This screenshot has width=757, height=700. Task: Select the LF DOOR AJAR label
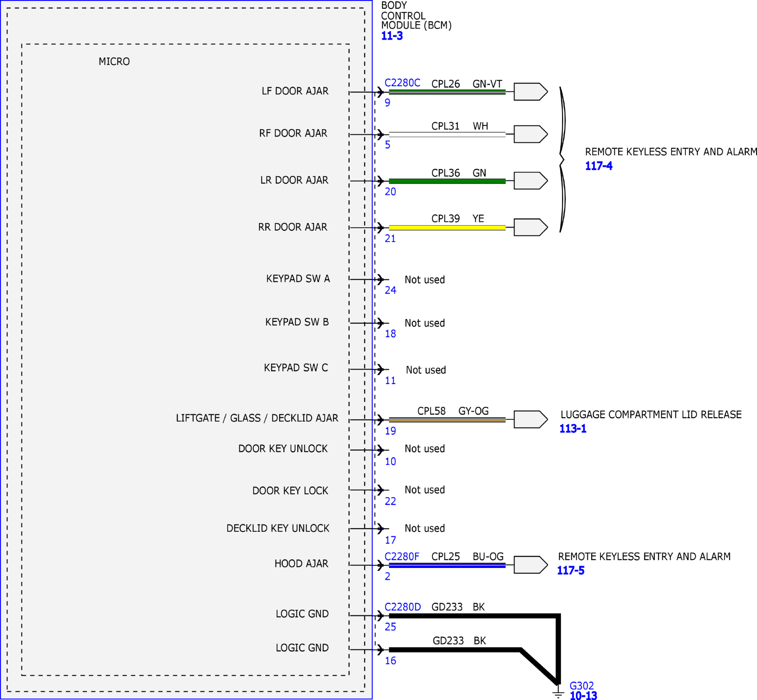(295, 91)
